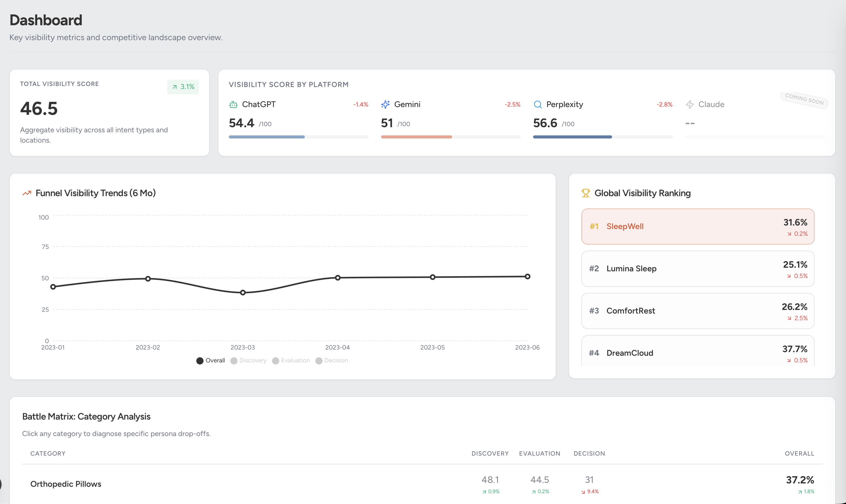Screen dimensions: 846x504
Task: Click the trend arrow icon next to Funnel Visibility Trends
Action: tap(27, 193)
